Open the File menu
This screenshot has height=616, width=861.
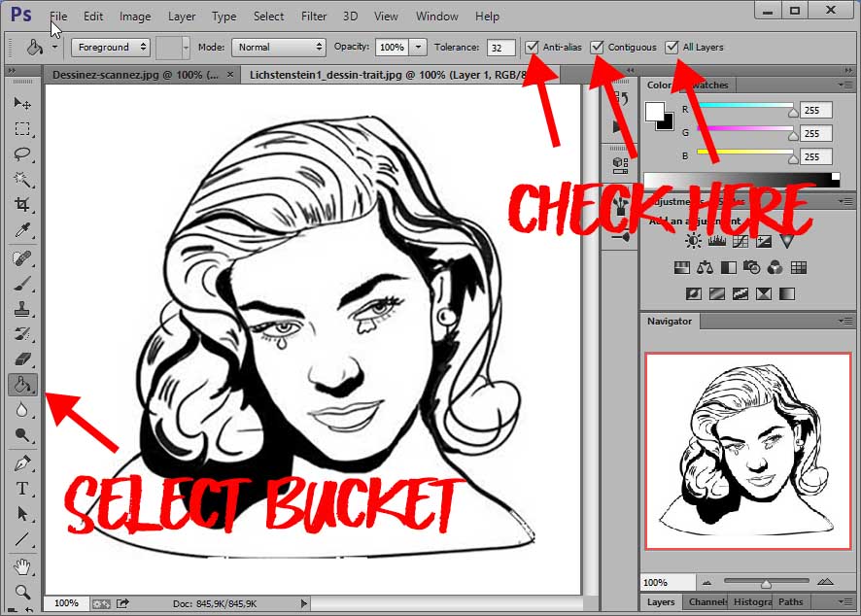[x=58, y=17]
